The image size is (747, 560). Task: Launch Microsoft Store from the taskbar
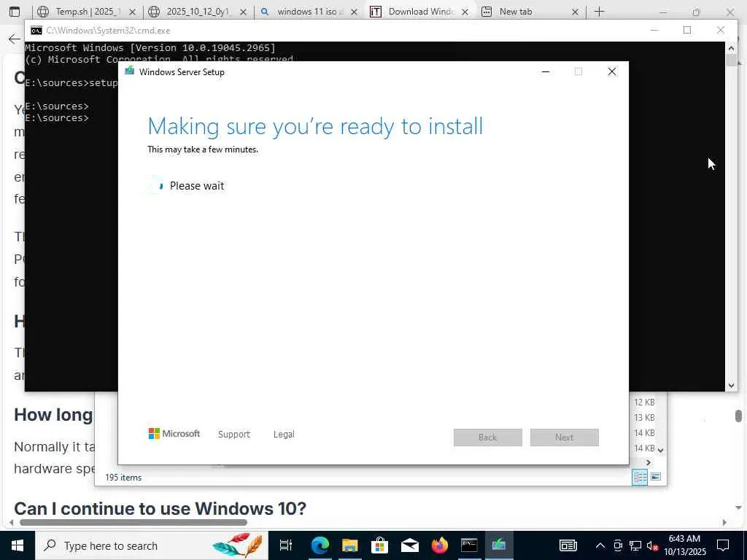(379, 545)
